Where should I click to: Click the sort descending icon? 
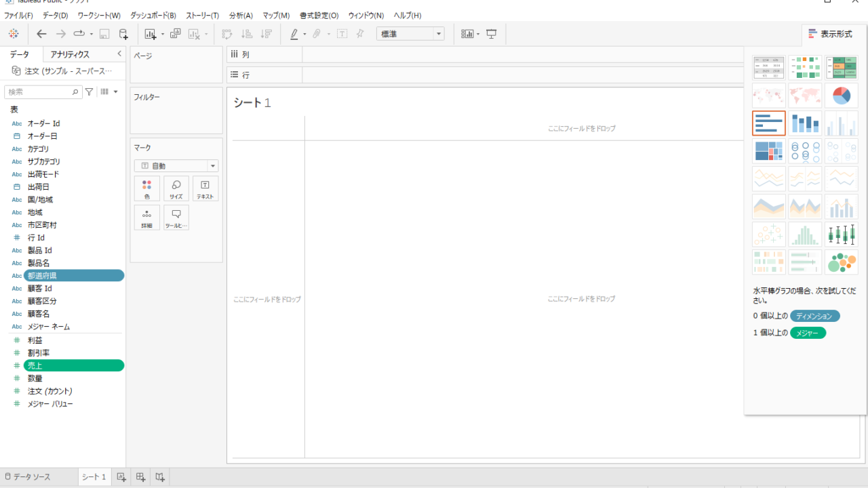tap(267, 34)
